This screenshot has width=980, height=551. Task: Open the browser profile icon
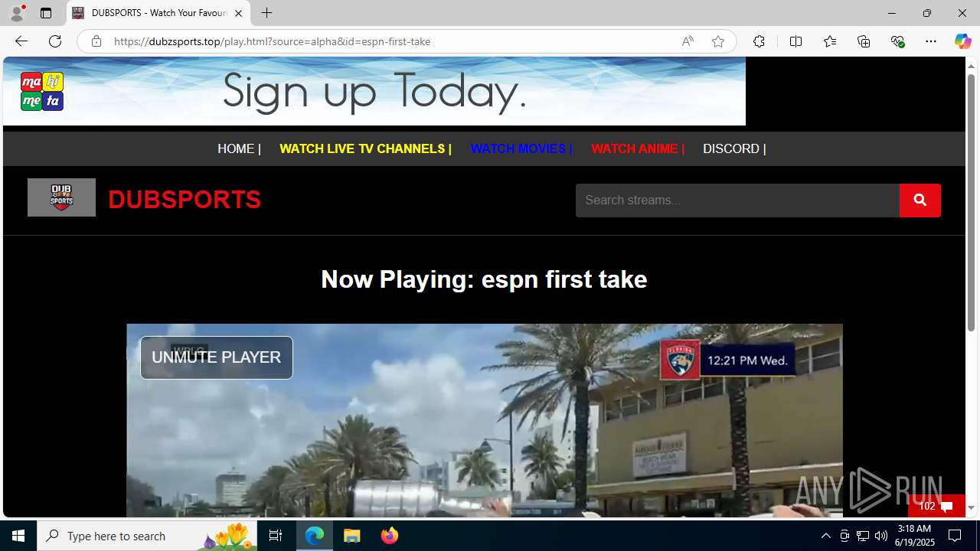coord(17,13)
